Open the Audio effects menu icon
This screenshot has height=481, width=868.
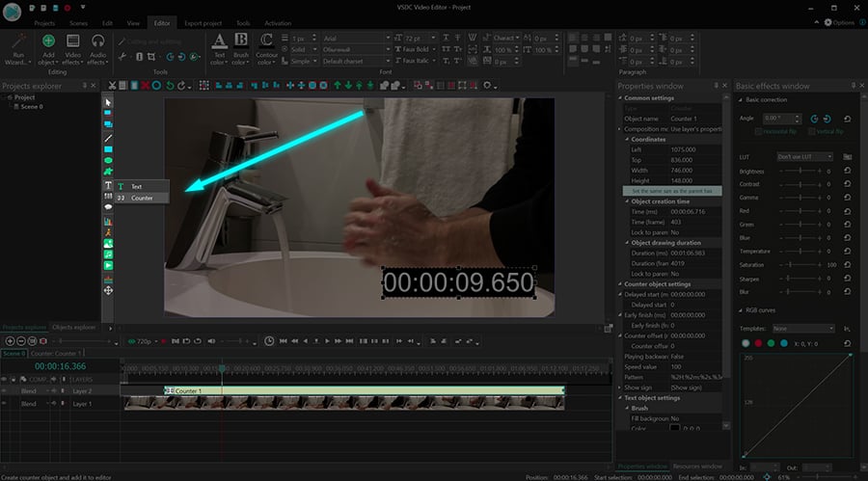[x=97, y=41]
